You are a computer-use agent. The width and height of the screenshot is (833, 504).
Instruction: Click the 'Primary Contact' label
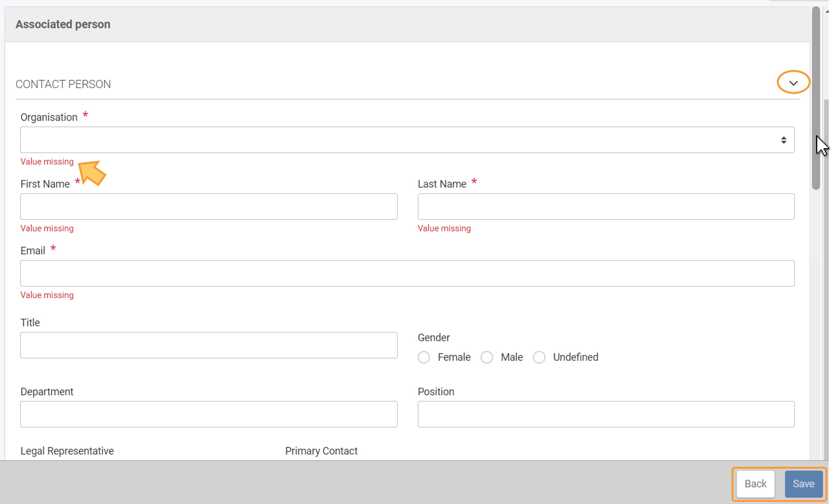tap(321, 451)
